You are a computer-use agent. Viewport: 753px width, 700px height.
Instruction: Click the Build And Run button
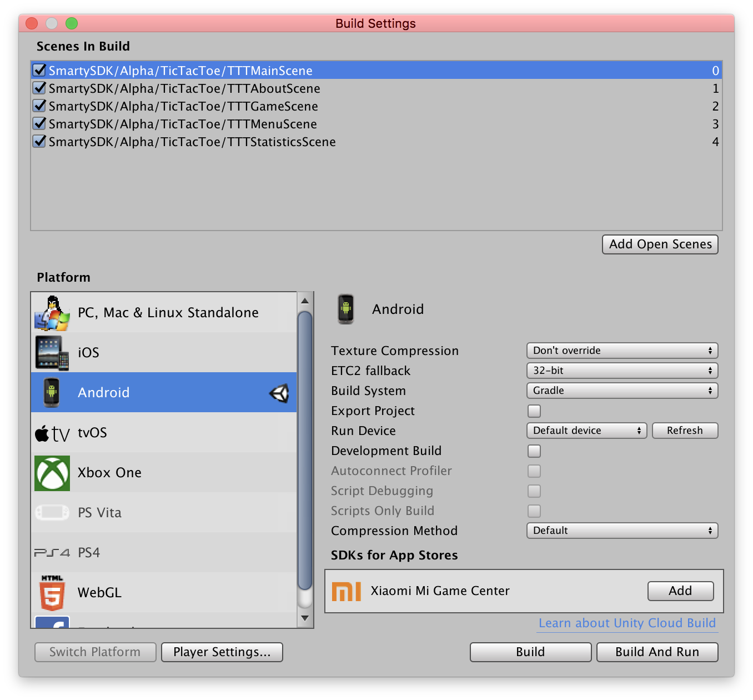(657, 652)
